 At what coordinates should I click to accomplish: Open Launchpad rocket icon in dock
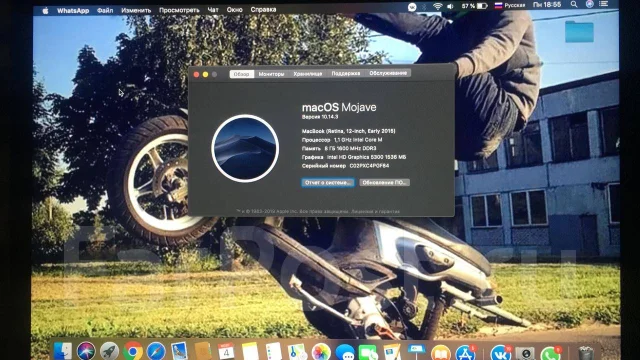click(x=109, y=351)
